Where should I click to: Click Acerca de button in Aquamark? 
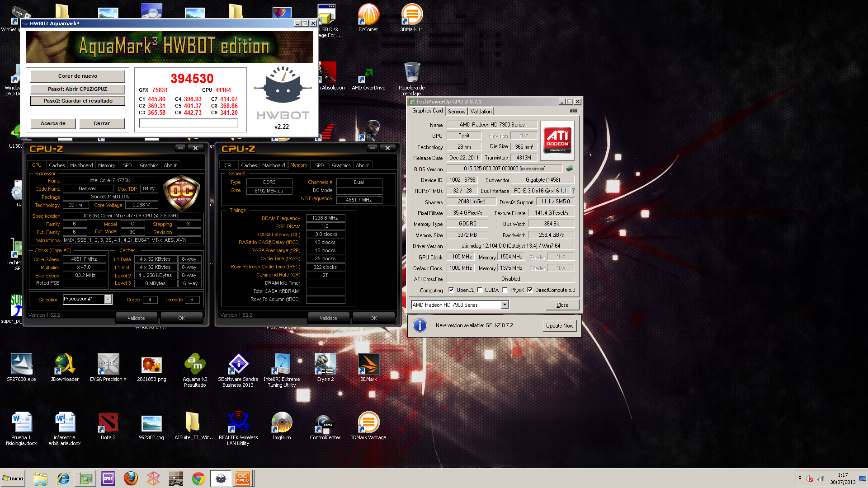coord(53,123)
